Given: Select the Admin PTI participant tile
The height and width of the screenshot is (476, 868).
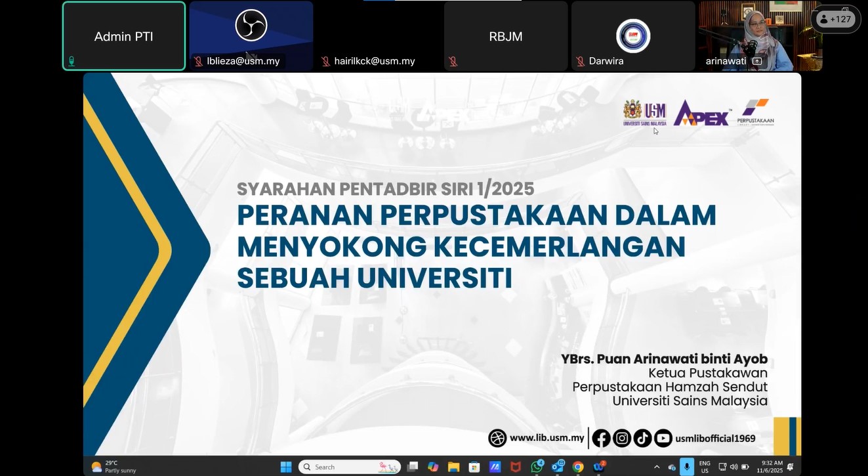Looking at the screenshot, I should click(x=124, y=36).
